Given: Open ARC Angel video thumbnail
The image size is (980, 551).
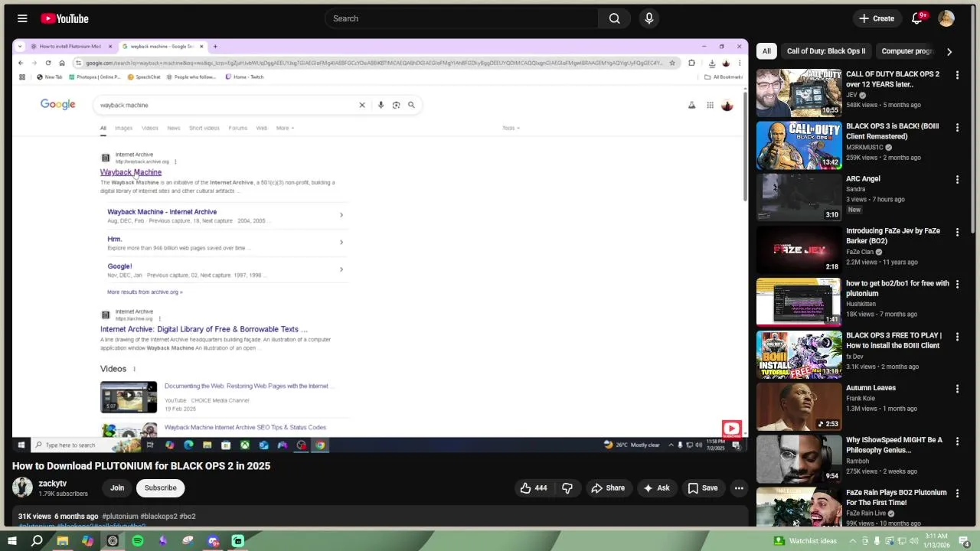Looking at the screenshot, I should pos(799,197).
